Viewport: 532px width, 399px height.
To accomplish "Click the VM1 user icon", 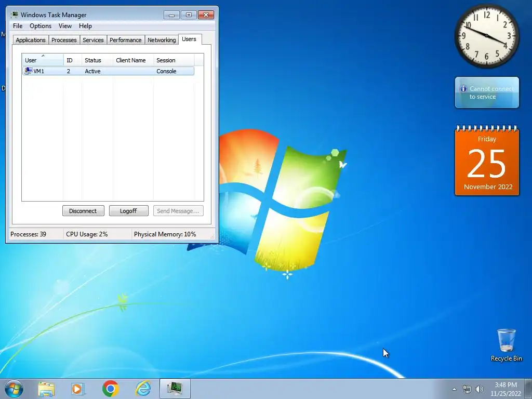I will point(28,71).
